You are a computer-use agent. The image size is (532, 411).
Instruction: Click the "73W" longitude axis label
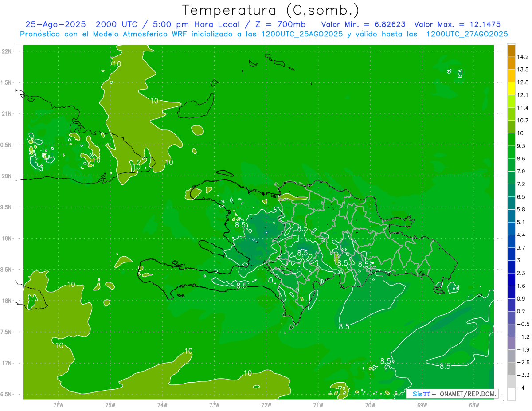pos(214,405)
